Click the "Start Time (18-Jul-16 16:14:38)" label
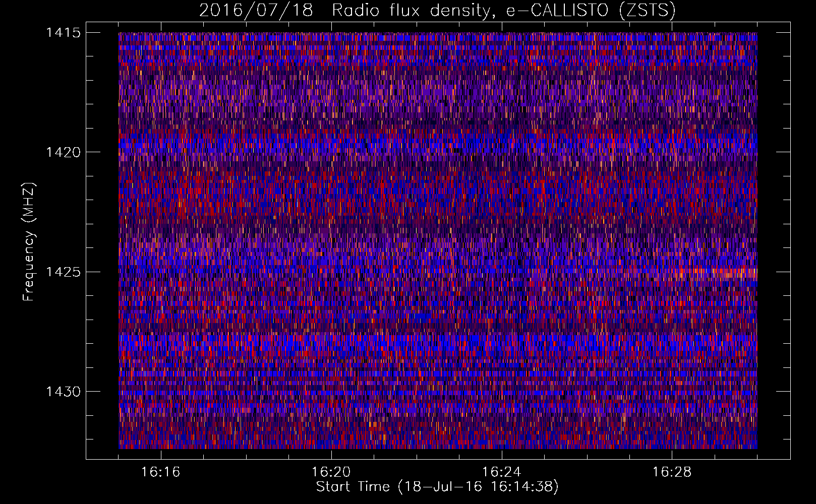Viewport: 816px width, 504px height. coord(437,487)
